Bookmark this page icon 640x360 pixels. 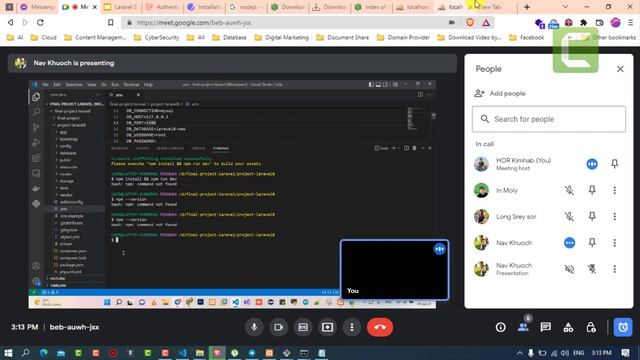(x=110, y=22)
